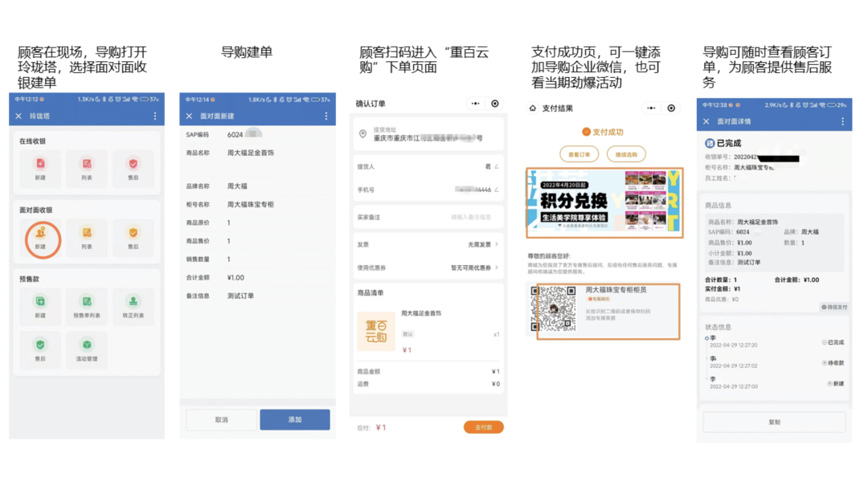The height and width of the screenshot is (486, 868).
Task: Edit the 商品原价 value field
Action: click(228, 223)
